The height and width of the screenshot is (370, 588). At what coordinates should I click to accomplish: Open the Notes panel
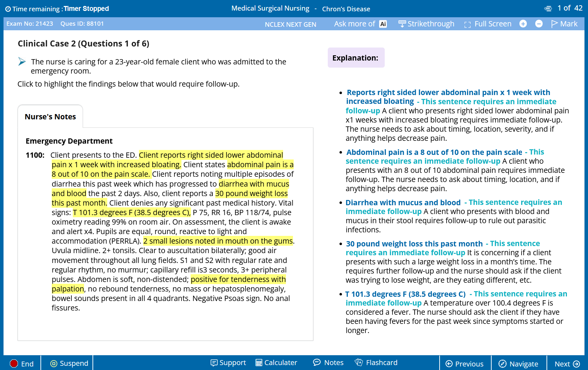(x=328, y=363)
